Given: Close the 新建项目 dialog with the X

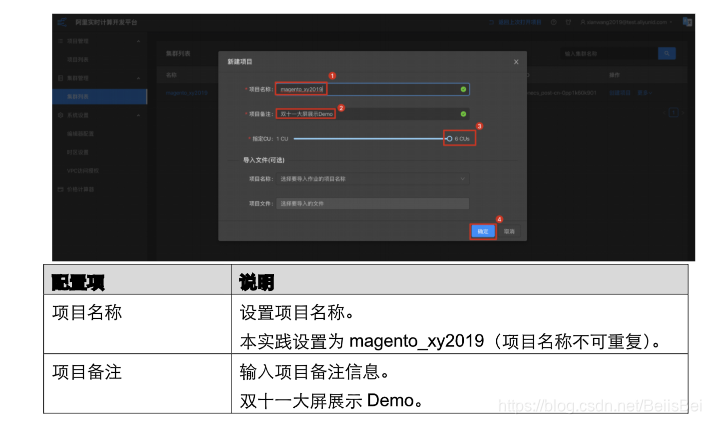Looking at the screenshot, I should 516,62.
